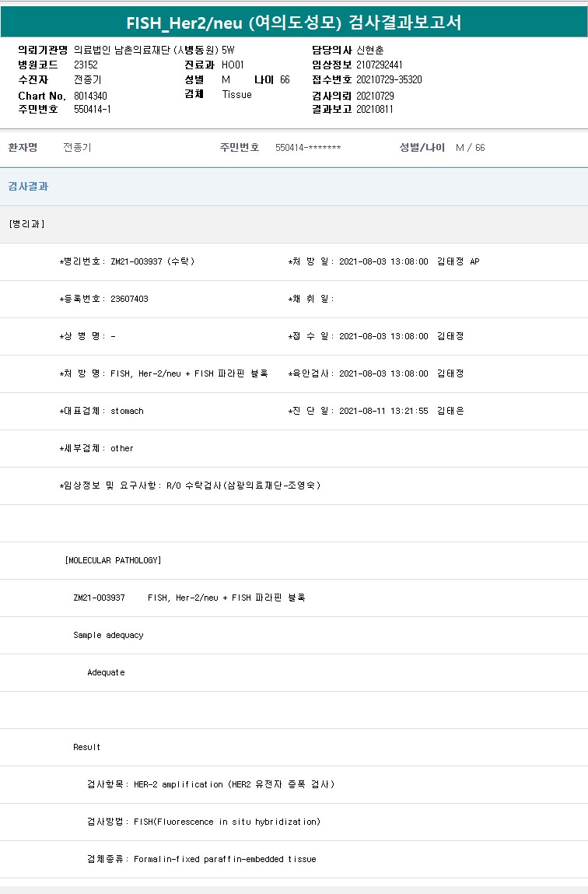The height and width of the screenshot is (894, 588).
Task: Click the 진료과 code HO01
Action: click(233, 65)
